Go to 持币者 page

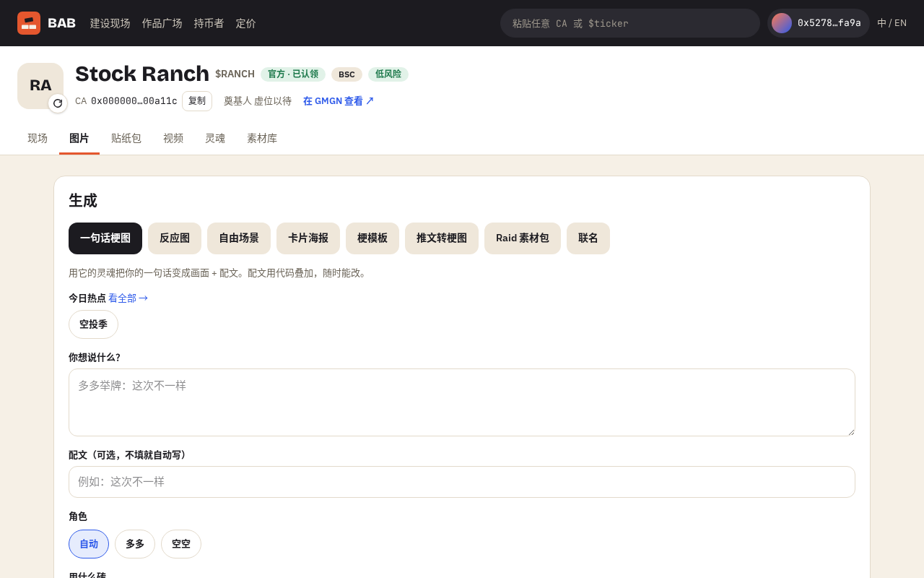click(209, 23)
